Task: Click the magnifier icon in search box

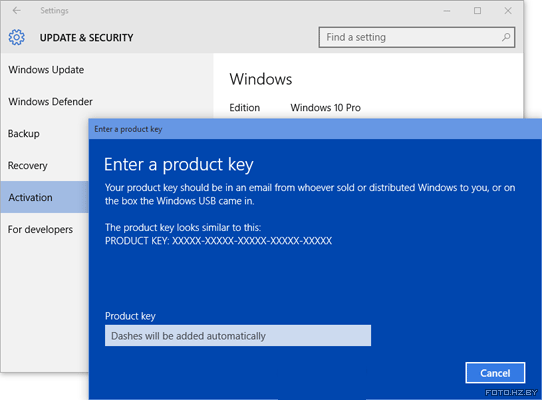Action: point(506,37)
